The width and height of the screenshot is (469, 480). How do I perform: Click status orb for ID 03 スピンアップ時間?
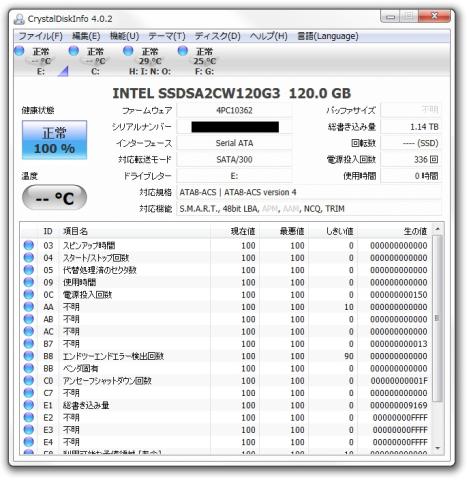(x=29, y=245)
